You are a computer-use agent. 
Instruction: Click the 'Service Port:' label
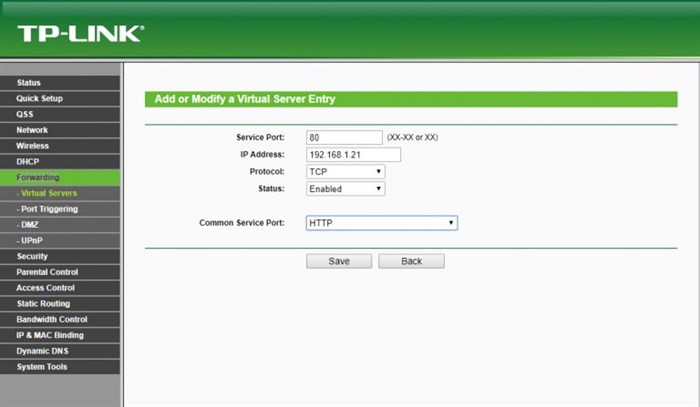pos(260,137)
